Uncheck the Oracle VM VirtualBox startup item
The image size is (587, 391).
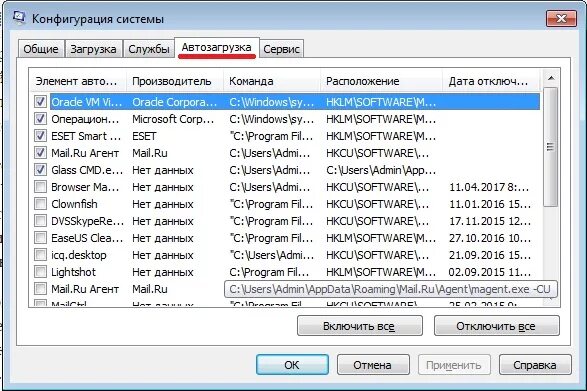click(40, 101)
